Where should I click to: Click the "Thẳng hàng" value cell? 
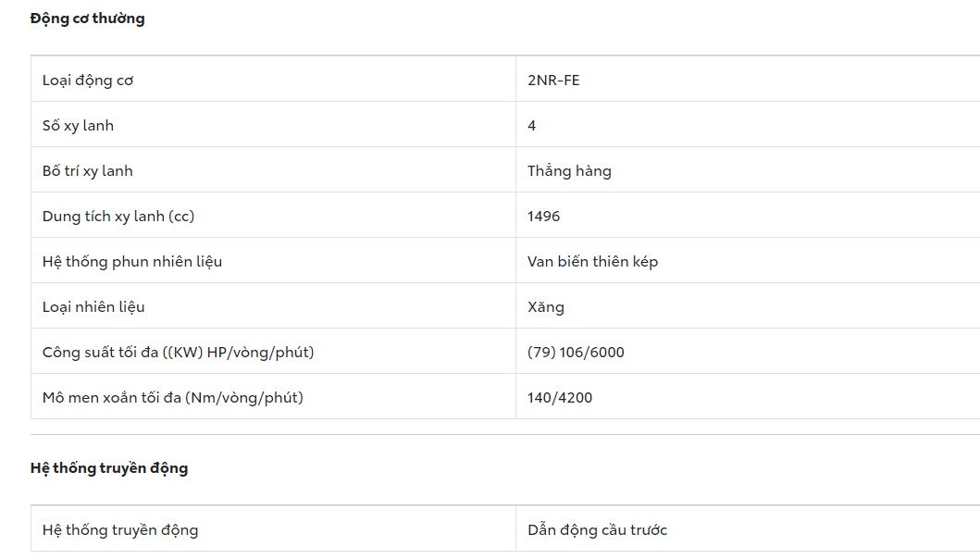click(x=569, y=171)
